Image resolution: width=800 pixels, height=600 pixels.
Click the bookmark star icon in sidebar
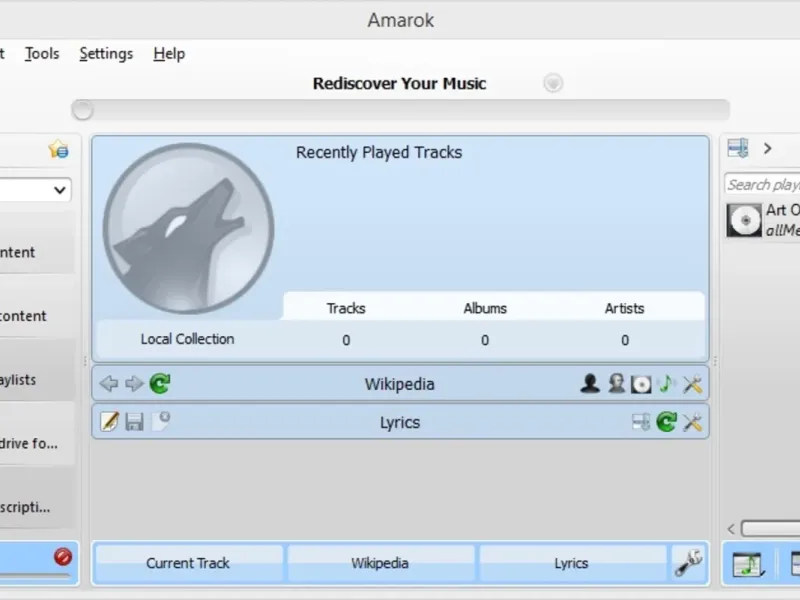click(x=58, y=149)
